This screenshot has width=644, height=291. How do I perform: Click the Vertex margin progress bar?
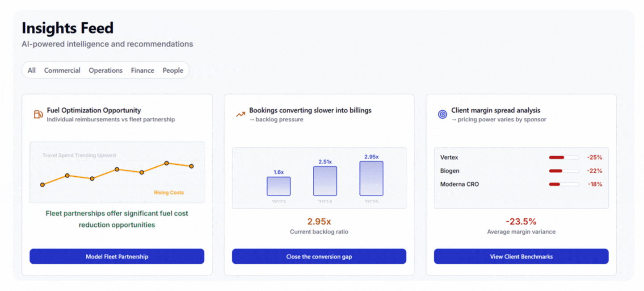tap(564, 158)
